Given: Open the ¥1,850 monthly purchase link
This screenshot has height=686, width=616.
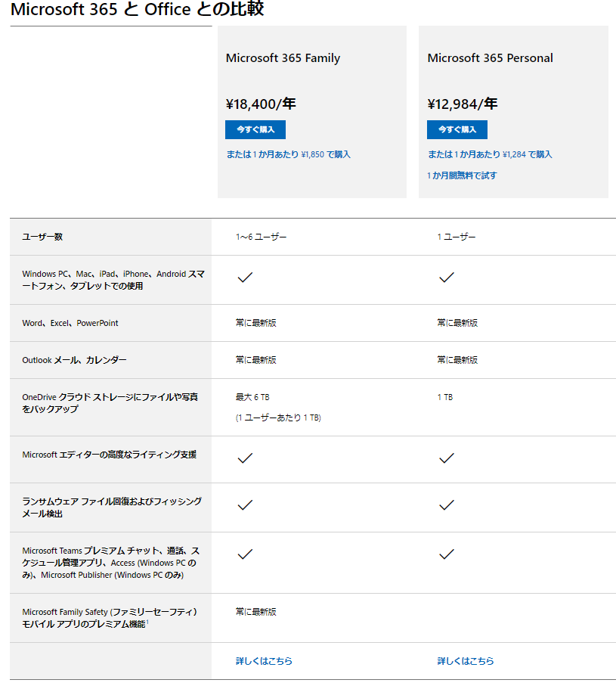Looking at the screenshot, I should pyautogui.click(x=288, y=154).
